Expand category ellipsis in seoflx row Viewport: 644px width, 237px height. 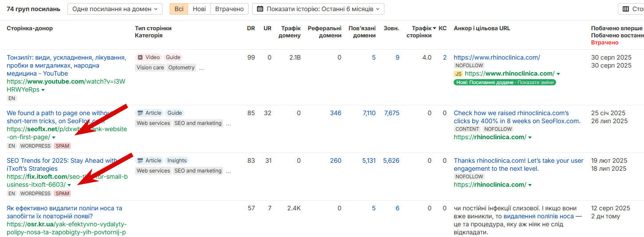[229, 124]
